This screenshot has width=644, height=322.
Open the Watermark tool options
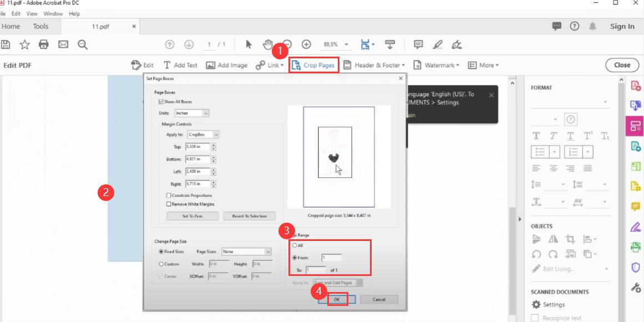click(x=438, y=65)
